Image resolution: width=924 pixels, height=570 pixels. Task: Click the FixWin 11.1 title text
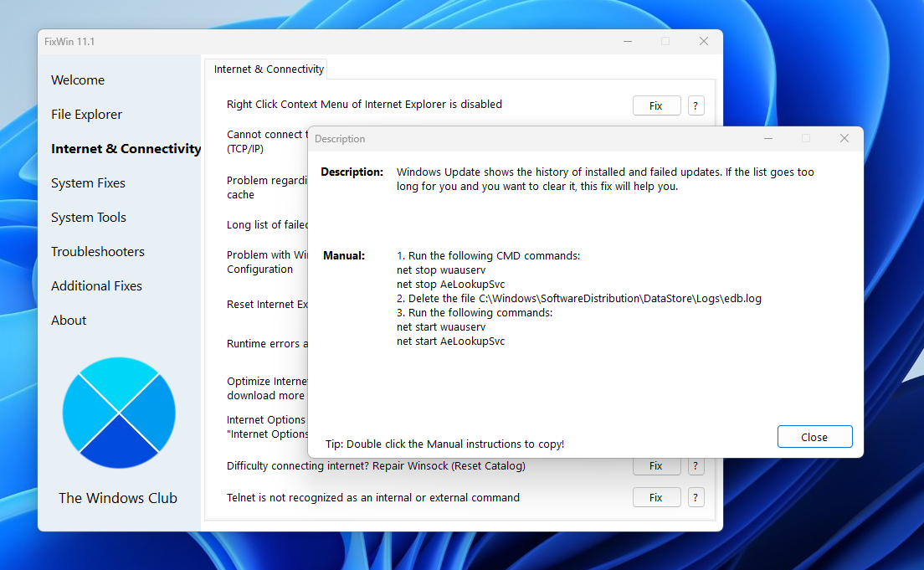tap(69, 42)
